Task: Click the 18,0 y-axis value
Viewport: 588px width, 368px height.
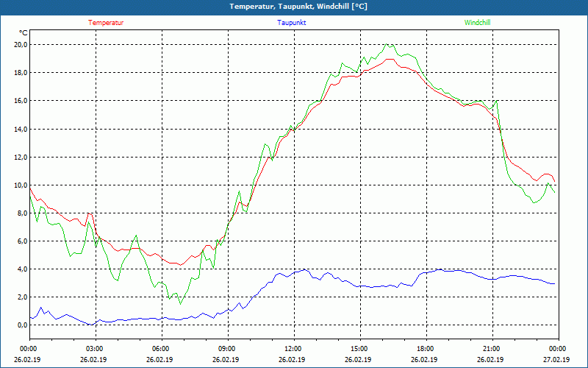Action: coord(21,73)
